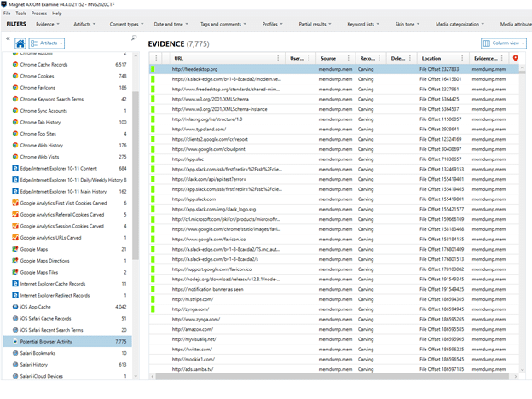
Task: Open the Content types filter dropdown
Action: pos(126,24)
